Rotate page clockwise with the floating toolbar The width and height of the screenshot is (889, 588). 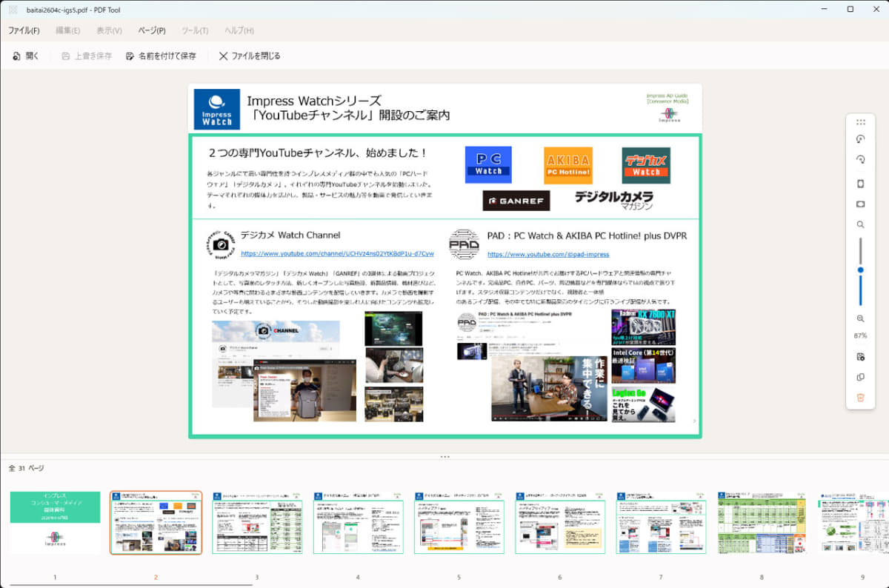point(860,159)
